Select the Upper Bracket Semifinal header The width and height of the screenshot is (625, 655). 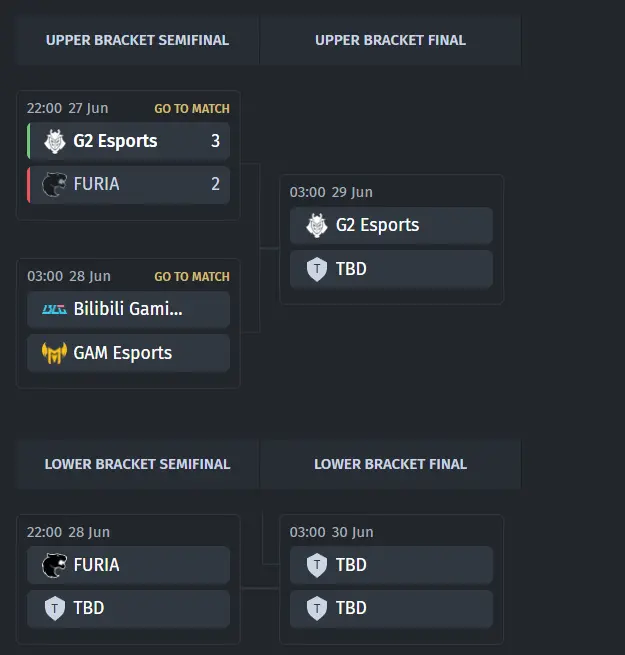coord(137,40)
